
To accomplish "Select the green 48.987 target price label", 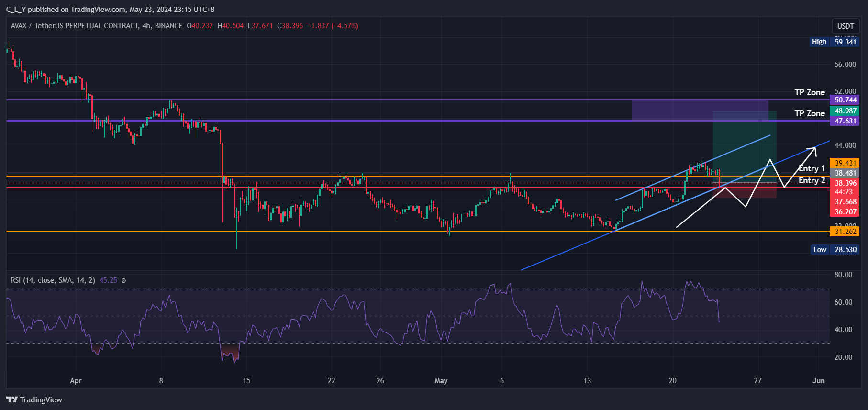I will (x=845, y=111).
